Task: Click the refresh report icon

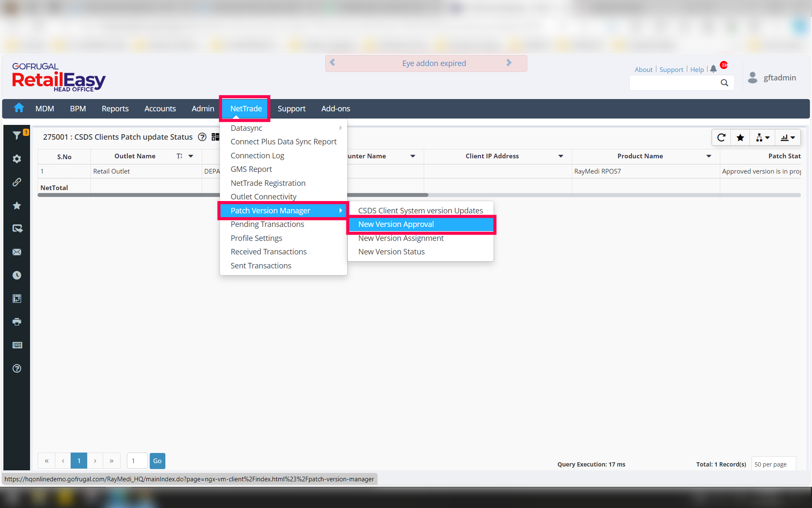Action: (x=721, y=138)
